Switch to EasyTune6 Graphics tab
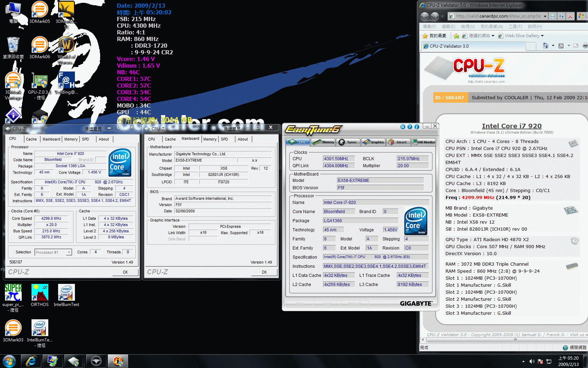Viewport: 588px width, 368px height. 373,142
